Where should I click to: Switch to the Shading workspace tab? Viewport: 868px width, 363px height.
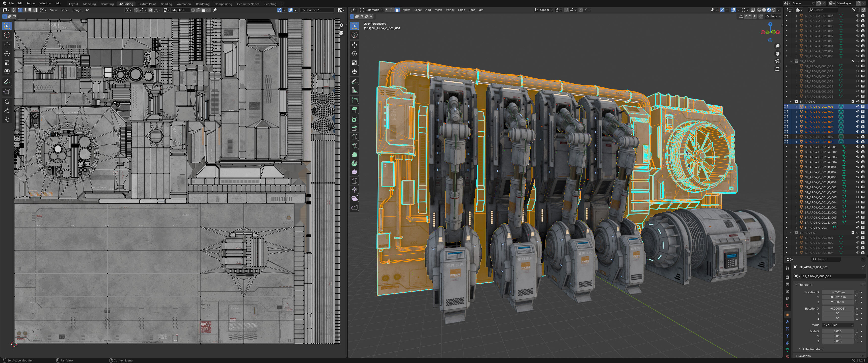166,4
